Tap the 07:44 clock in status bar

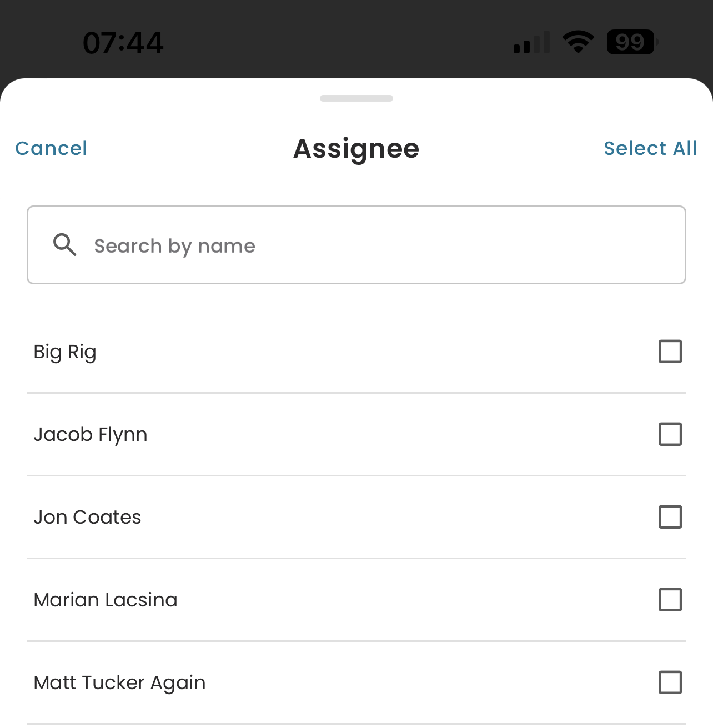123,43
